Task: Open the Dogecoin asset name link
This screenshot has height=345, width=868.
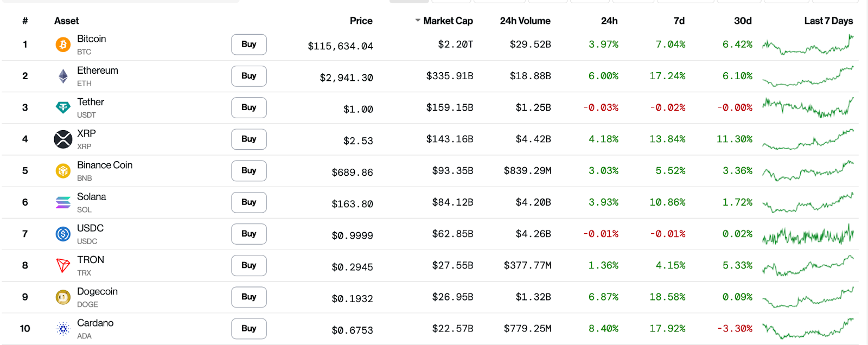Action: (97, 291)
